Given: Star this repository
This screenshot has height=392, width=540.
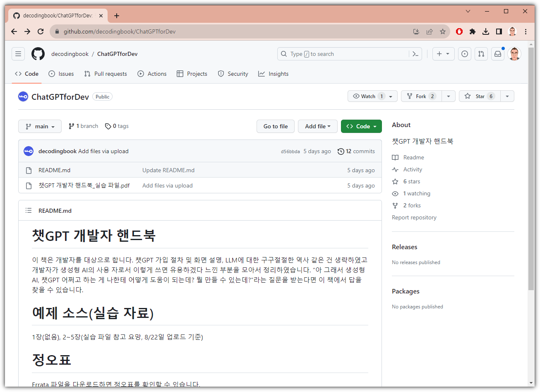Looking at the screenshot, I should 480,96.
